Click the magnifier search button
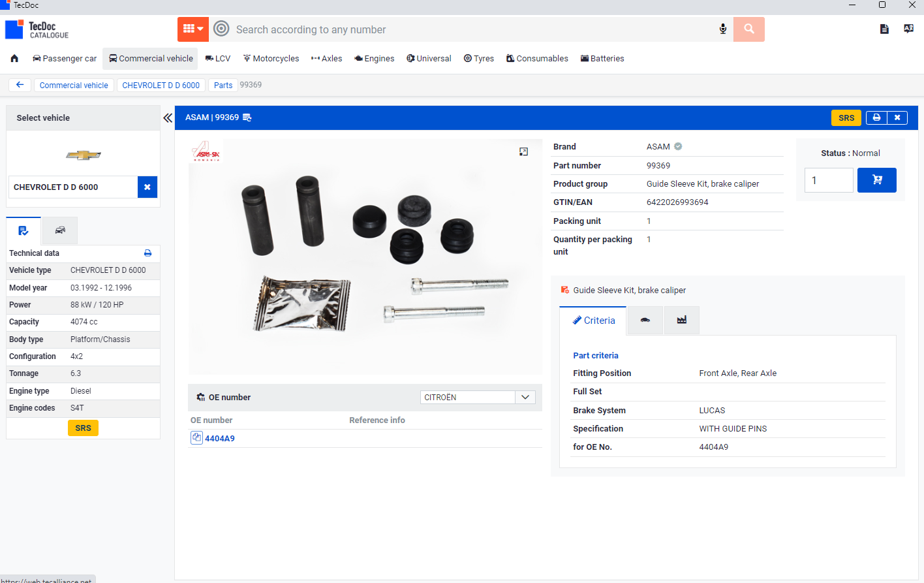The height and width of the screenshot is (583, 924). 749,29
